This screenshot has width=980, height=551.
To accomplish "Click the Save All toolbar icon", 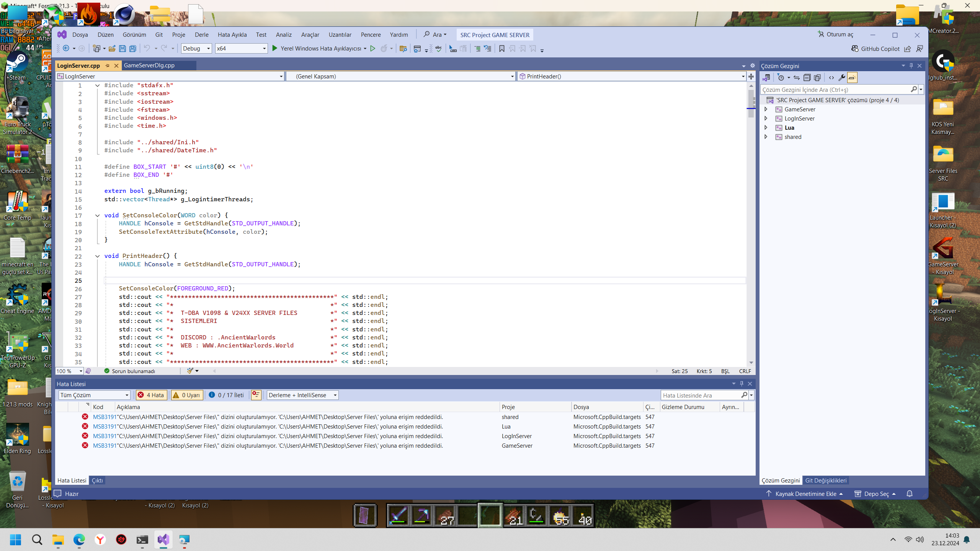I will click(x=132, y=49).
